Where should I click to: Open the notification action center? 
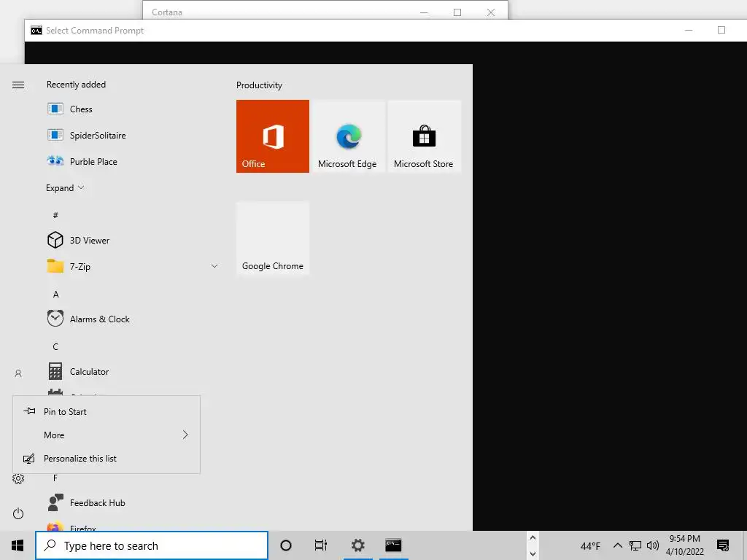tap(723, 545)
